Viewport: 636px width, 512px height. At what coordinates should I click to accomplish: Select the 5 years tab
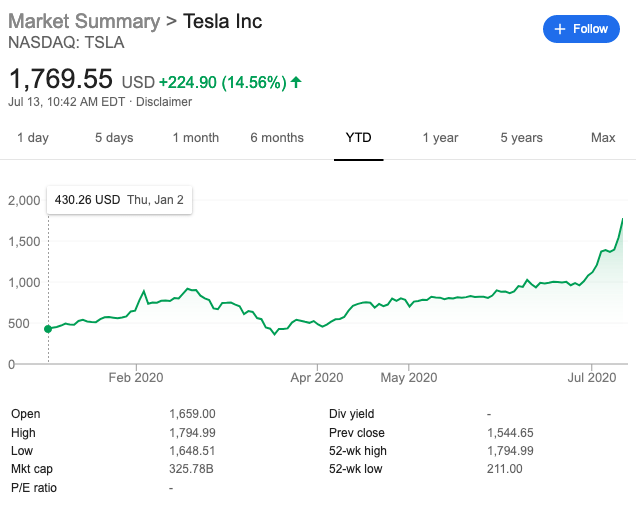(x=521, y=137)
